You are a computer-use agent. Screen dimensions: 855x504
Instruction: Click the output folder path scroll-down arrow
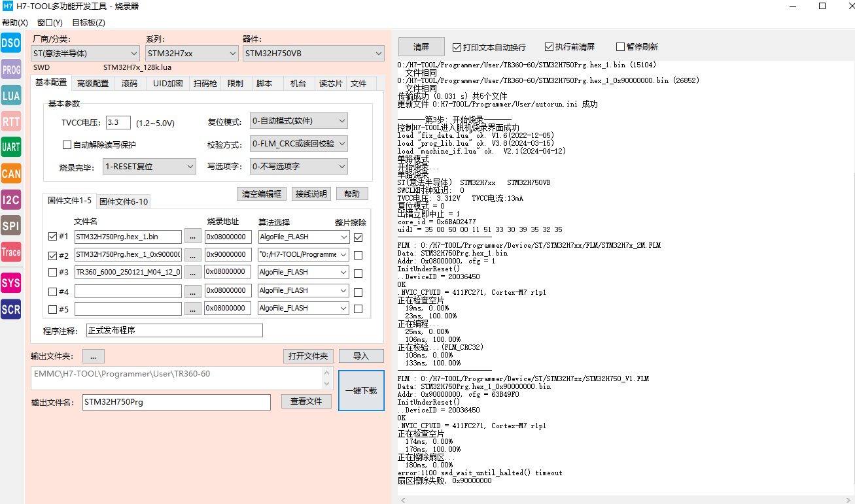click(328, 385)
